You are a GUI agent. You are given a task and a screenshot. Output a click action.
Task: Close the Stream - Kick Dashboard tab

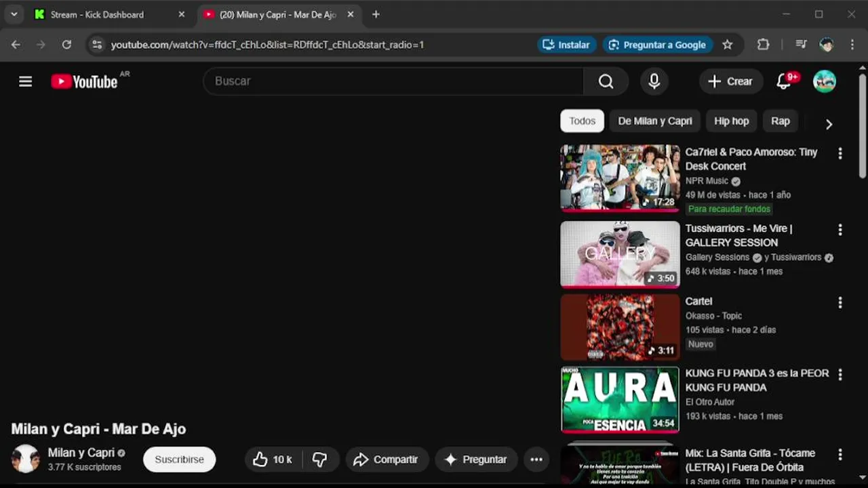pos(181,14)
